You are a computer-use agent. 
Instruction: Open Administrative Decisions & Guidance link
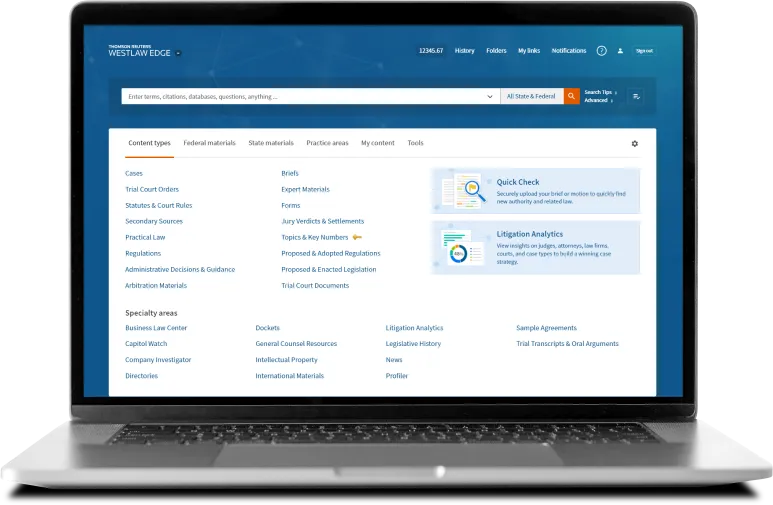pos(180,269)
